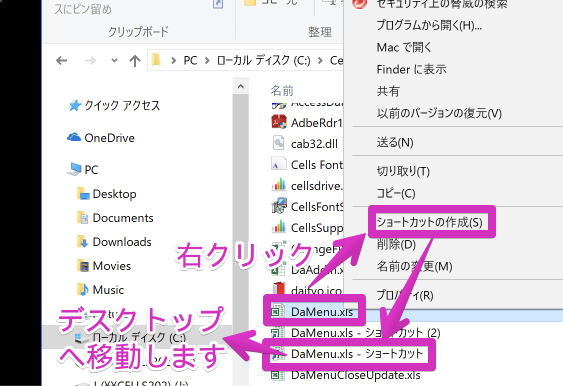This screenshot has height=386, width=563.
Task: Open the Movies folder in sidebar
Action: (x=112, y=266)
